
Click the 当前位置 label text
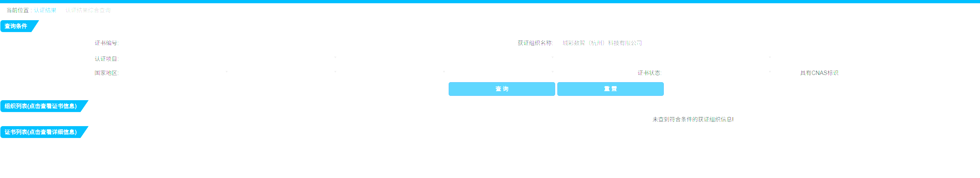coord(17,10)
